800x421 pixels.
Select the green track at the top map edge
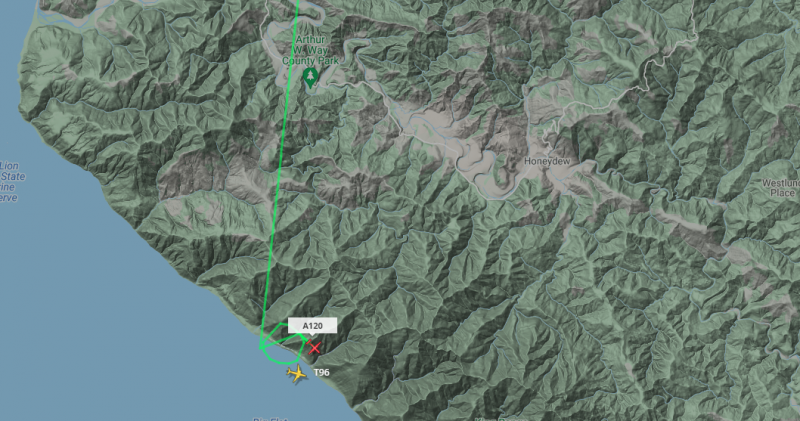click(298, 3)
